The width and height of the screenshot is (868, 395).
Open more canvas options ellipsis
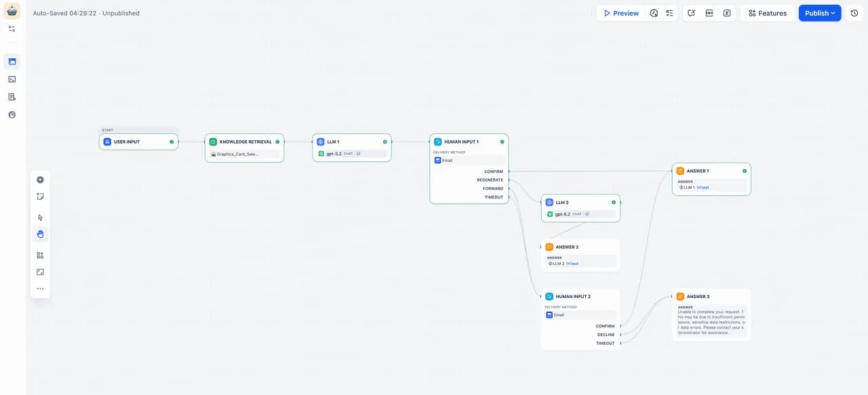point(40,289)
